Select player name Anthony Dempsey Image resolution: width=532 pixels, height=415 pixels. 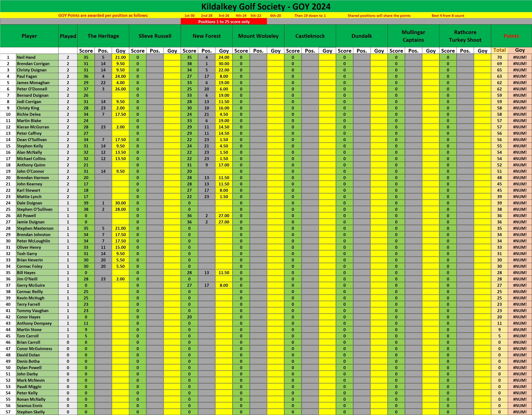click(x=37, y=323)
